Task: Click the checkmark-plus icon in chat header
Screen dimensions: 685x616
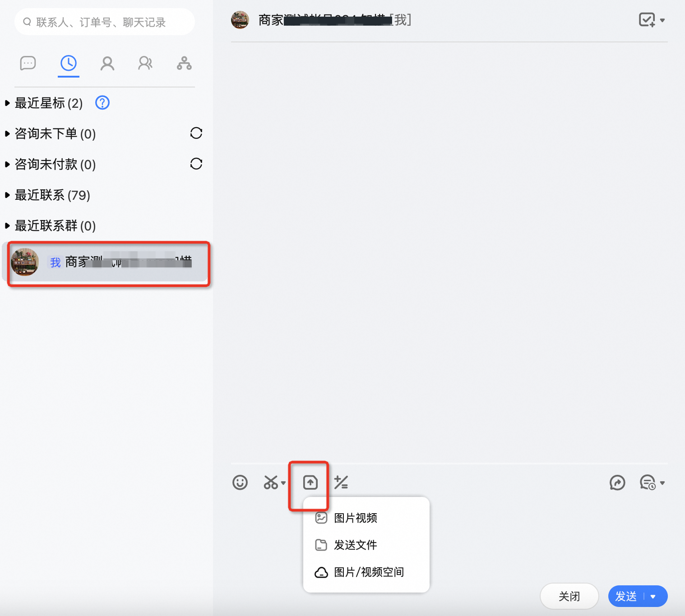Action: tap(647, 20)
